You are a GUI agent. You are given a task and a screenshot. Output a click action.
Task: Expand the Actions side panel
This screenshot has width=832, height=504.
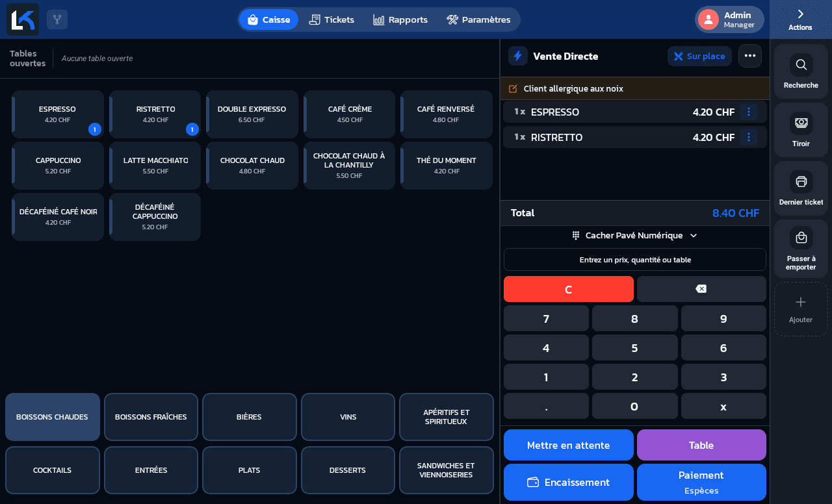coord(800,19)
